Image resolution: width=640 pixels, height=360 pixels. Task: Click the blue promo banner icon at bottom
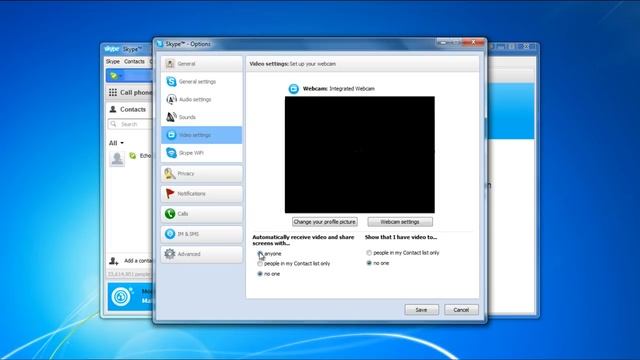point(121,297)
